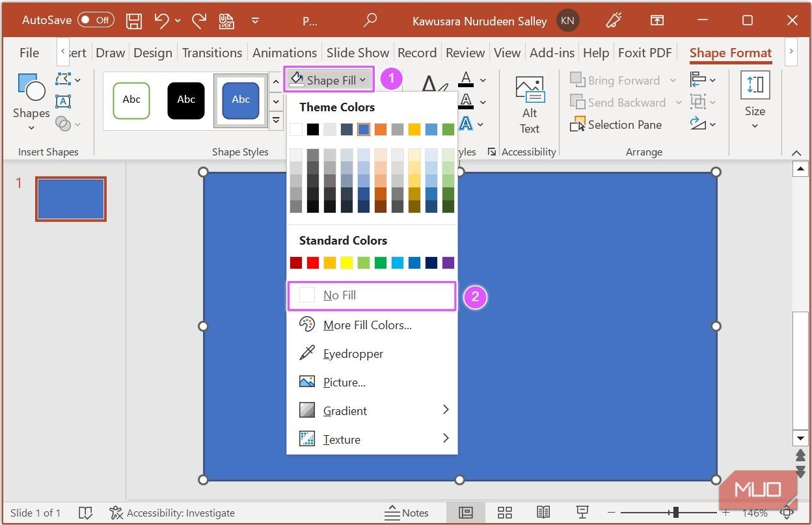Open the Foxit PDF tab
This screenshot has width=812, height=525.
point(645,53)
